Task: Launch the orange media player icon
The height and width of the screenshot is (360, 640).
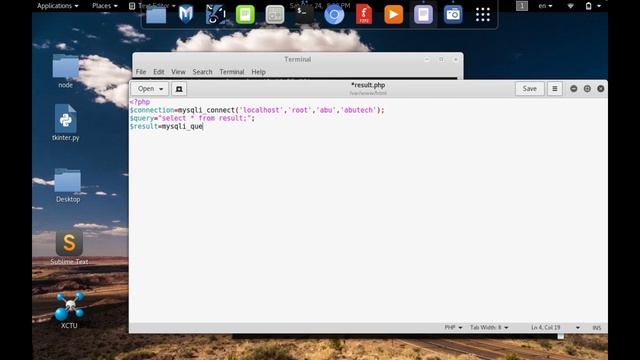Action: pyautogui.click(x=393, y=15)
